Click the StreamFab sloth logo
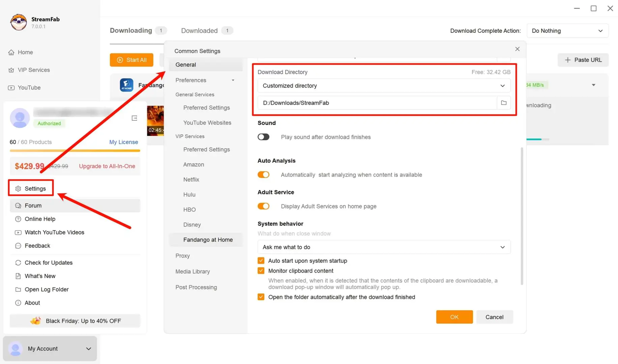 tap(19, 22)
